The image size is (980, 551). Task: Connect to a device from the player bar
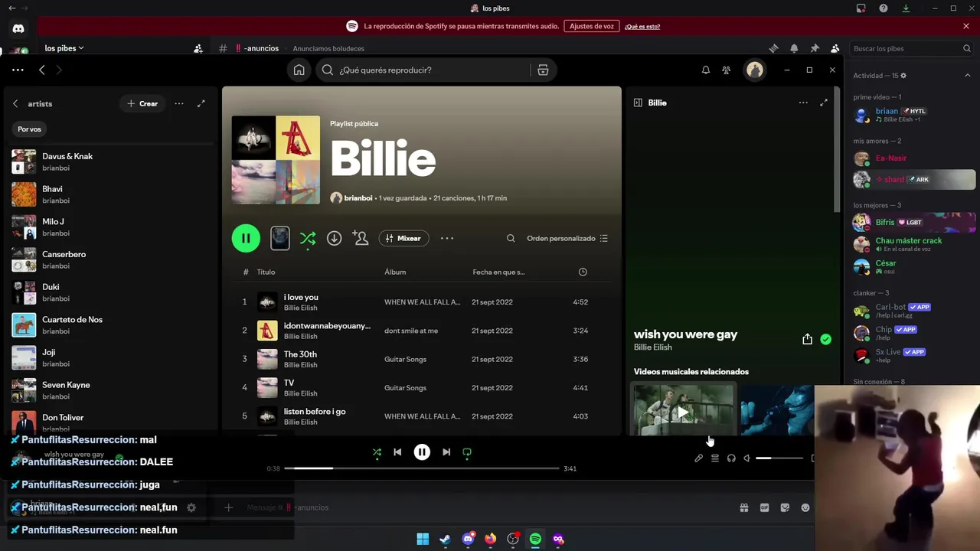pyautogui.click(x=731, y=458)
